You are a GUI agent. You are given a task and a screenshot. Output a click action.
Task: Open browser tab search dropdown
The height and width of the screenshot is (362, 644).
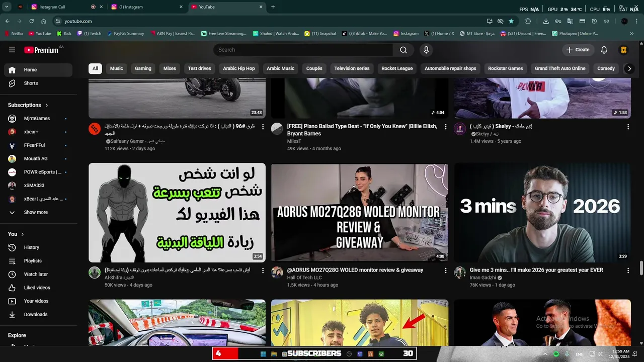tap(7, 7)
